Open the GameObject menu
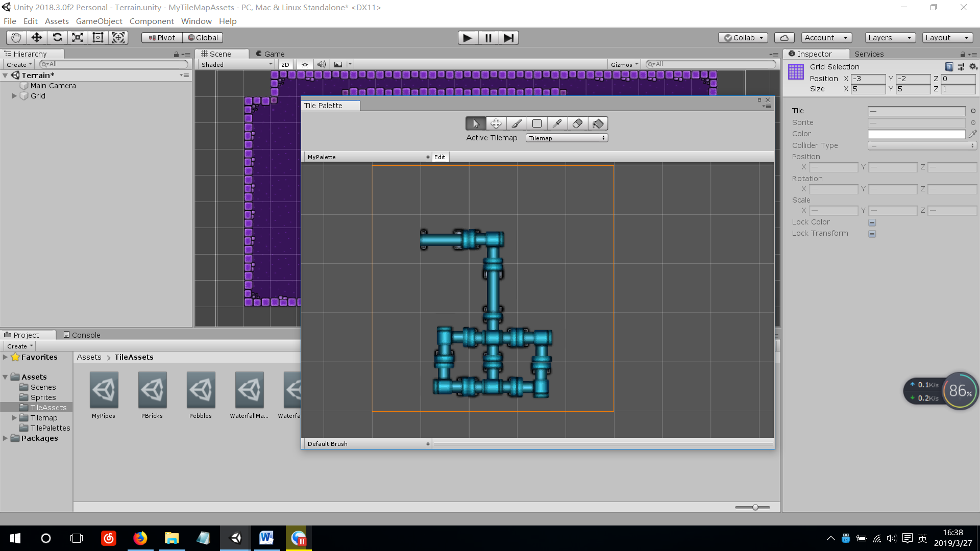 coord(99,21)
